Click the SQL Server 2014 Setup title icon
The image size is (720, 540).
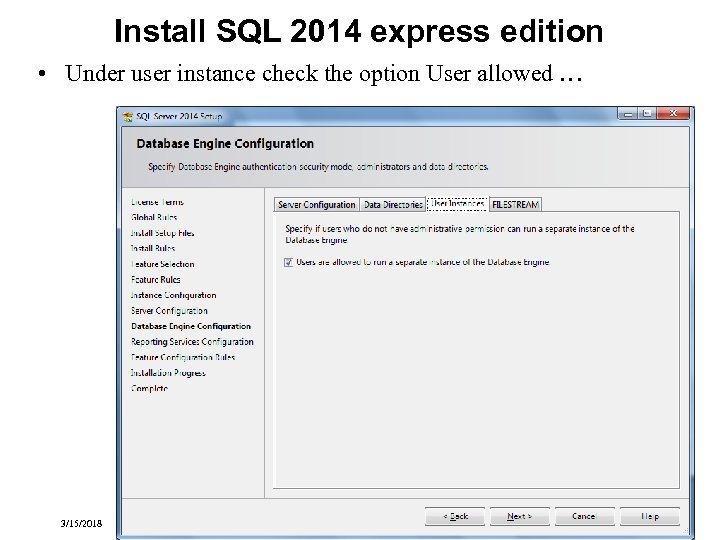(128, 117)
